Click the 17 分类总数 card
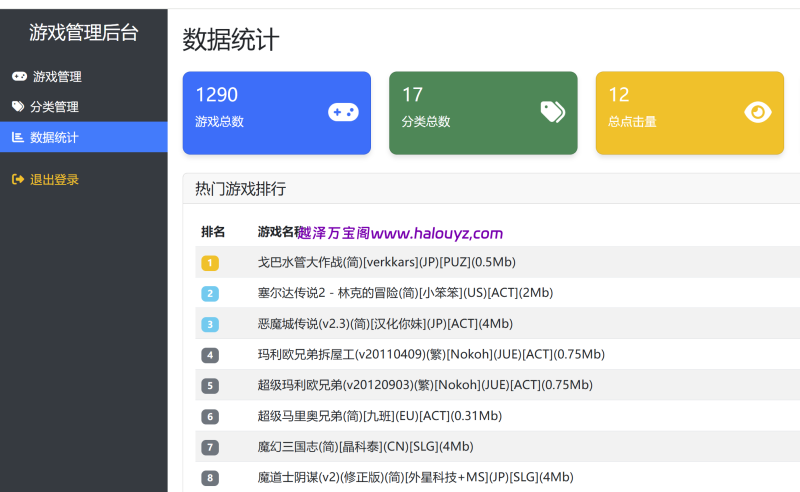Image resolution: width=800 pixels, height=492 pixels. (483, 113)
